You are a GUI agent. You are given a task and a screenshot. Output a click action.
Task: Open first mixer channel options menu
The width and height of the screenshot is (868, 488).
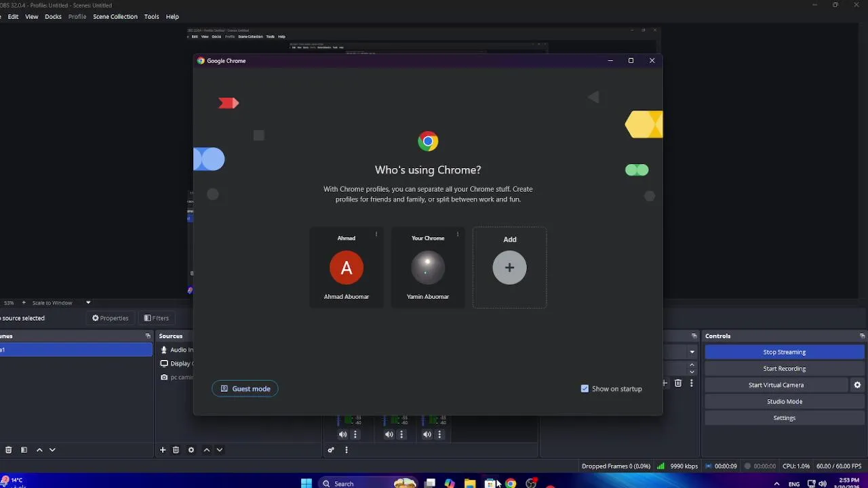pos(355,434)
